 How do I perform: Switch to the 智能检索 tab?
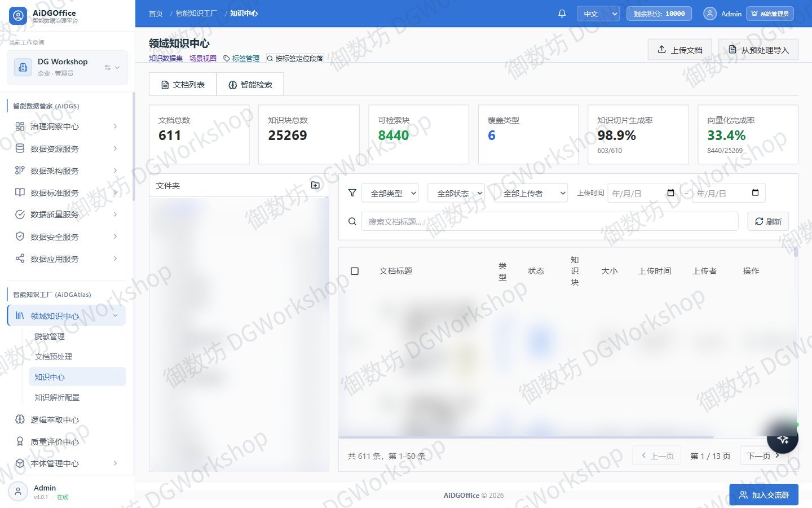250,85
